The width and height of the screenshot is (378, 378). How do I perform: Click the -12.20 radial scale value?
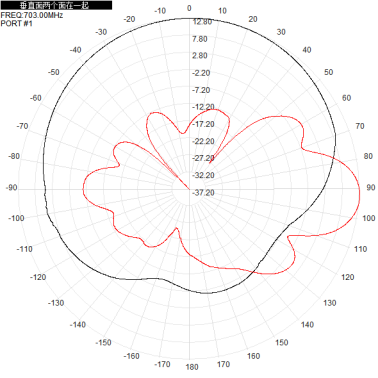(x=203, y=107)
